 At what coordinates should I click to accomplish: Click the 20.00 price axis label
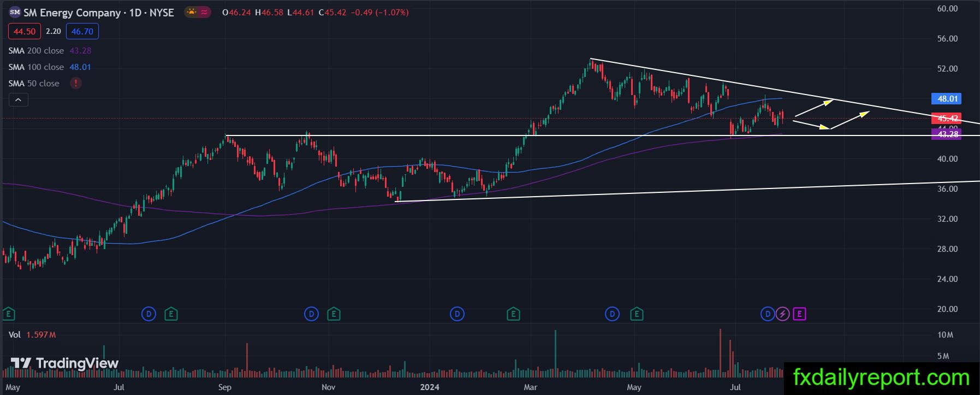coord(948,309)
